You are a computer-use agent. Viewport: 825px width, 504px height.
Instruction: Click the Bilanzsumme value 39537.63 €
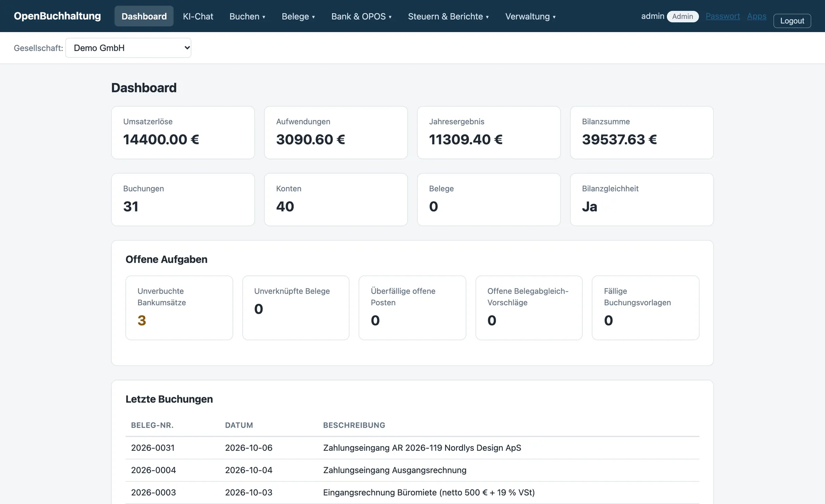(x=619, y=139)
